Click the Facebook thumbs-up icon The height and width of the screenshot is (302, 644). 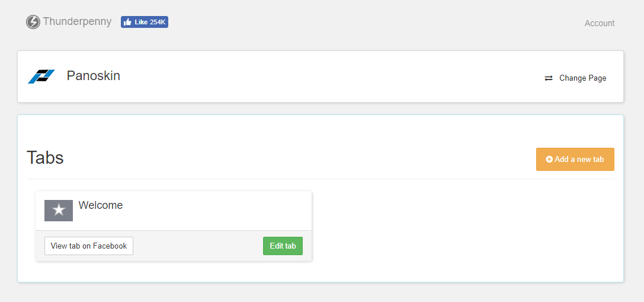tap(127, 22)
